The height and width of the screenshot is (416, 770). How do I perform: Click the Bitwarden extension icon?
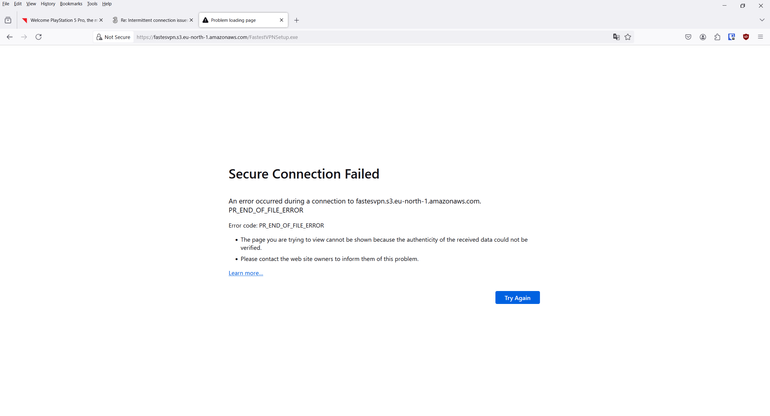click(731, 37)
